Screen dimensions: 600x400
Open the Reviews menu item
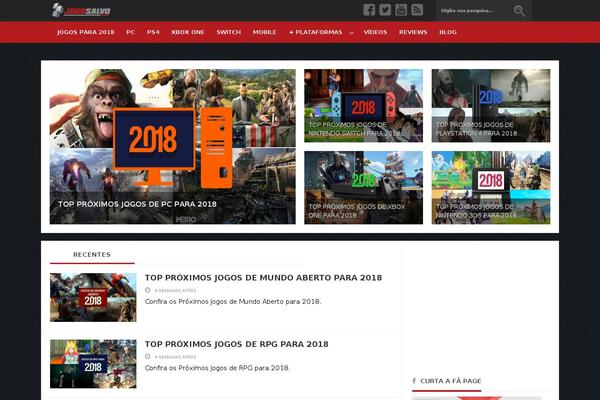point(413,32)
